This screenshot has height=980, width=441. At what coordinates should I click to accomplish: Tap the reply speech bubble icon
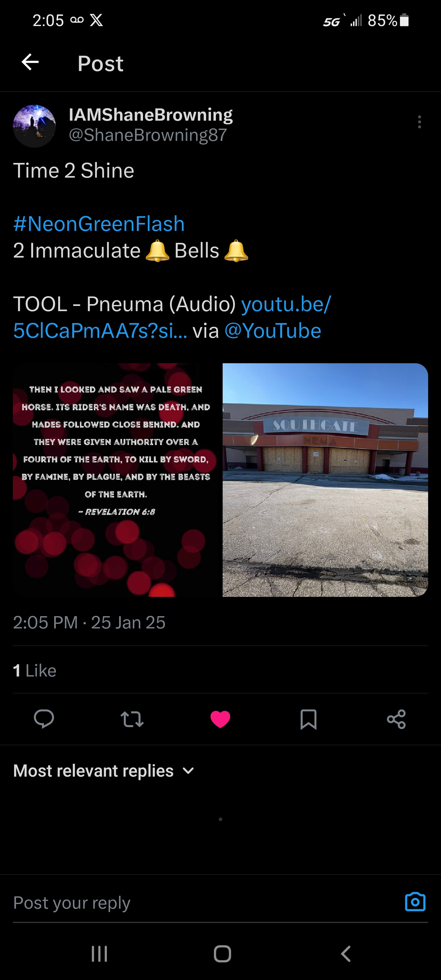(x=44, y=719)
